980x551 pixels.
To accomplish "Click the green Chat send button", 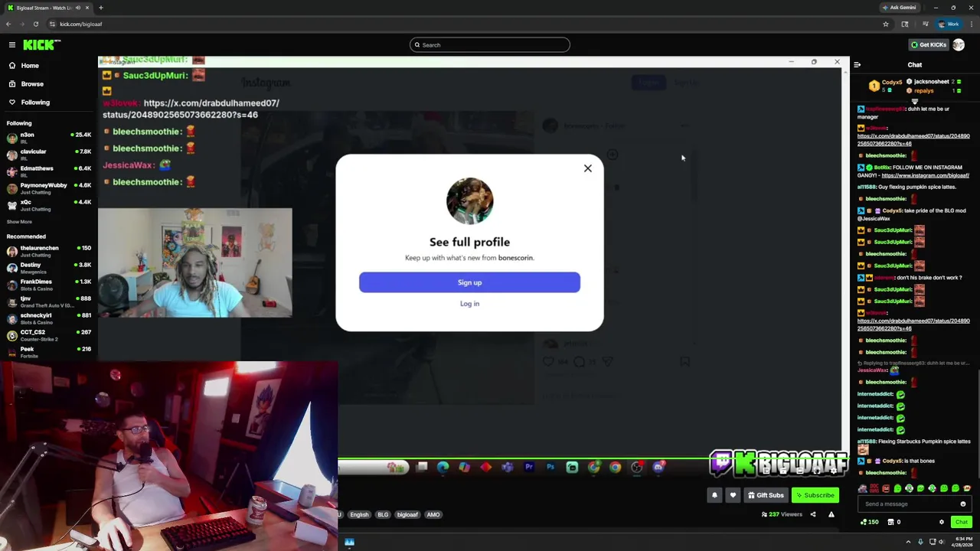I will (962, 522).
